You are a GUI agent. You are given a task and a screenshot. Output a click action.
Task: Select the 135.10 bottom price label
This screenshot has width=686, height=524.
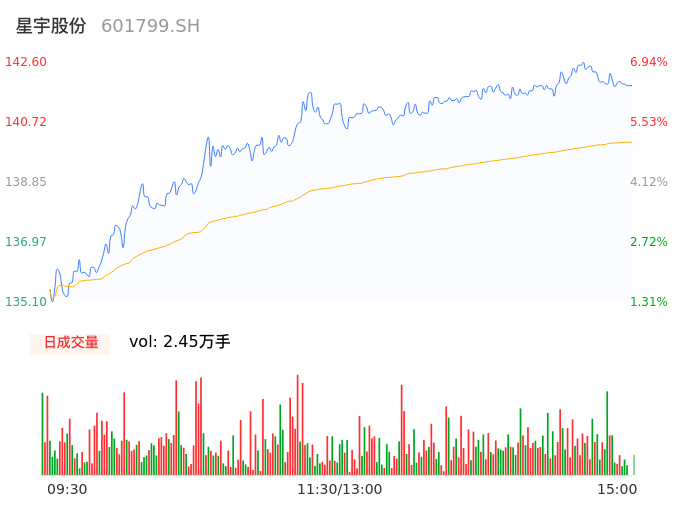click(26, 302)
